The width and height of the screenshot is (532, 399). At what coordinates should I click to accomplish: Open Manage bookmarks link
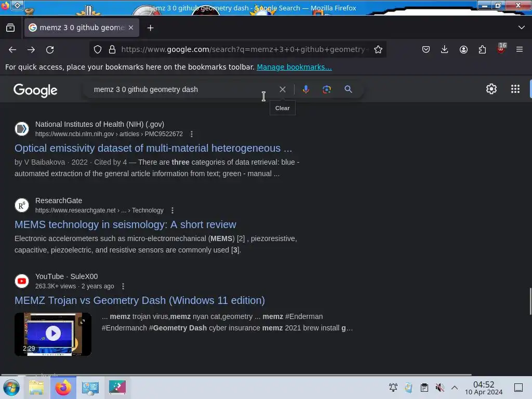point(294,67)
